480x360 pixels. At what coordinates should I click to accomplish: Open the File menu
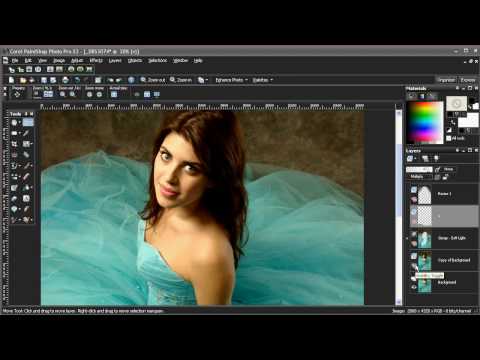pos(15,61)
